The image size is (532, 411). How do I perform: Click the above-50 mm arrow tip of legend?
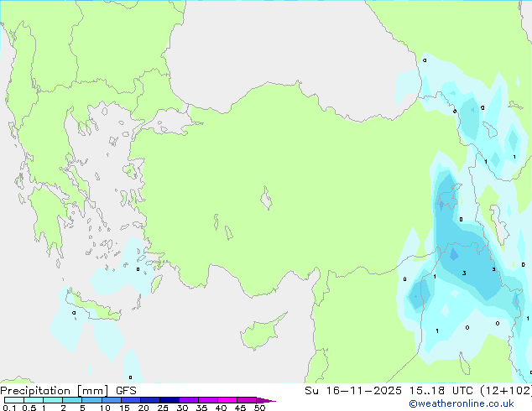tap(266, 400)
